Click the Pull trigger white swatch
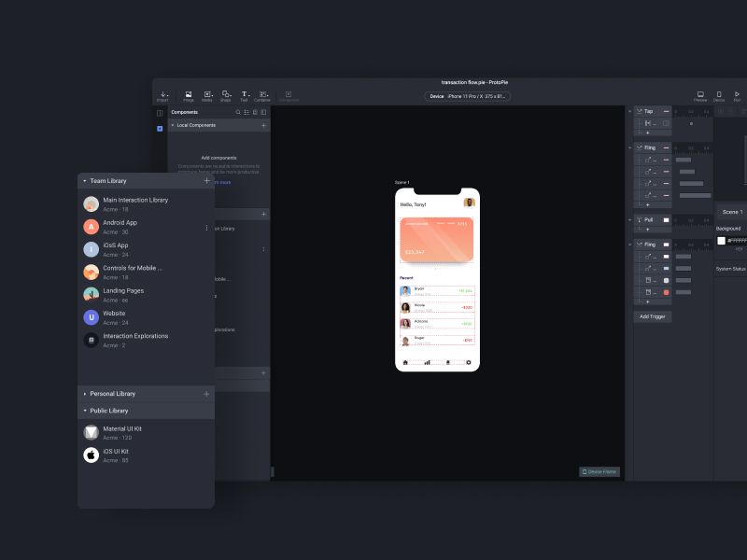This screenshot has height=560, width=747. [x=666, y=220]
